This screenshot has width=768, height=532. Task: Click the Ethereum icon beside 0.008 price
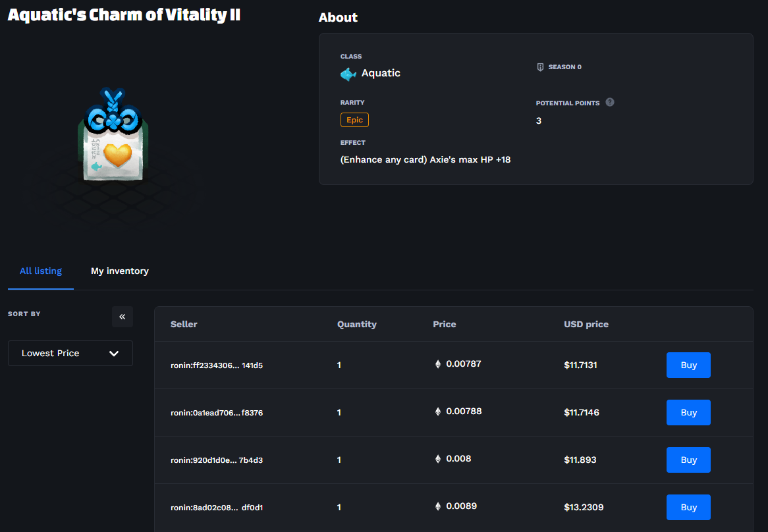pyautogui.click(x=438, y=459)
